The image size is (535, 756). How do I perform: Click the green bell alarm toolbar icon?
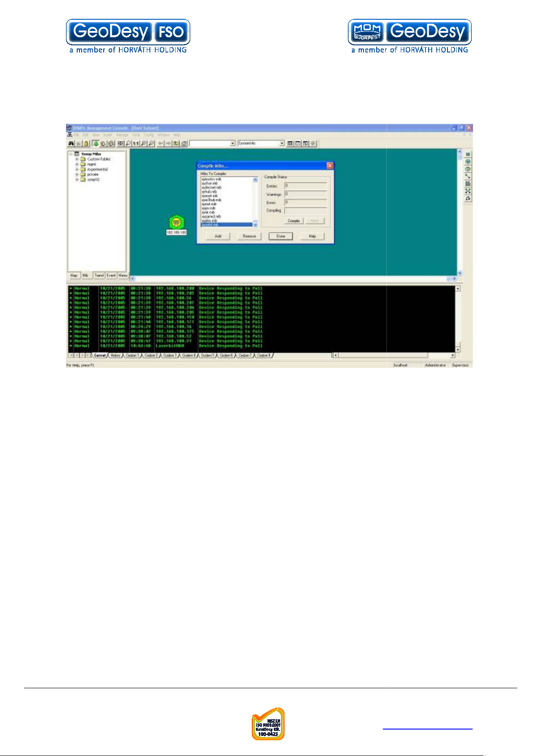[x=96, y=144]
